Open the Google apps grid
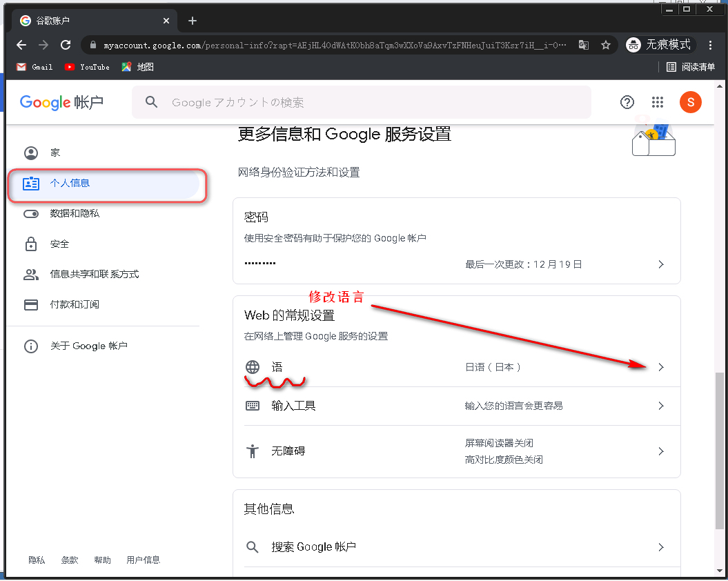728x581 pixels. coord(658,102)
